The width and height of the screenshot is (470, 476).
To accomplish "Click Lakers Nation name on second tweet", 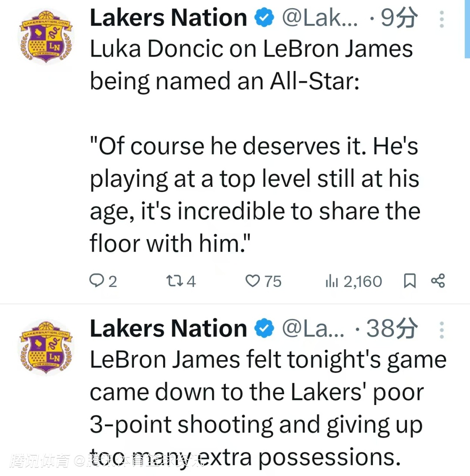I will click(168, 329).
